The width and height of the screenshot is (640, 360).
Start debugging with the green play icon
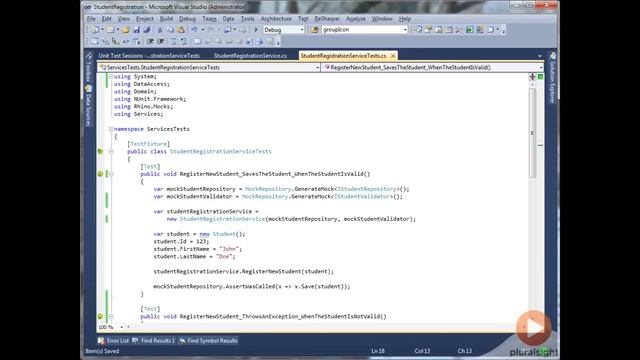[256, 30]
